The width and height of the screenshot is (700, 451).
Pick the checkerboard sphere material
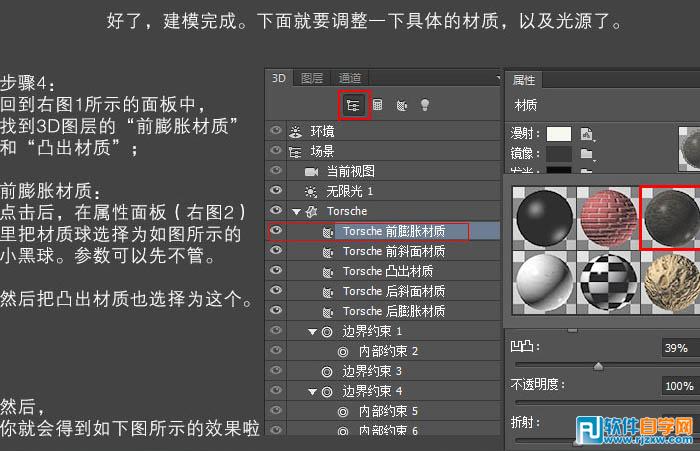[608, 282]
